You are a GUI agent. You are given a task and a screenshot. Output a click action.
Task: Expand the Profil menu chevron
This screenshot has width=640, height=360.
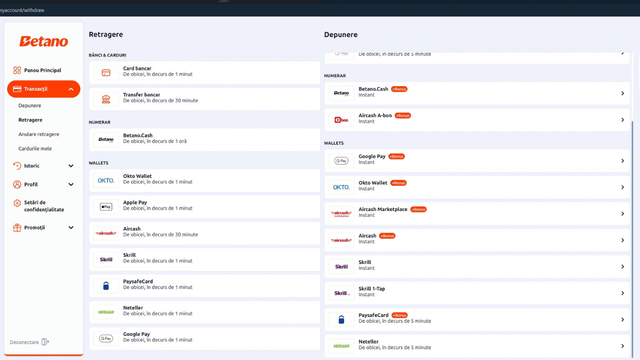(71, 184)
